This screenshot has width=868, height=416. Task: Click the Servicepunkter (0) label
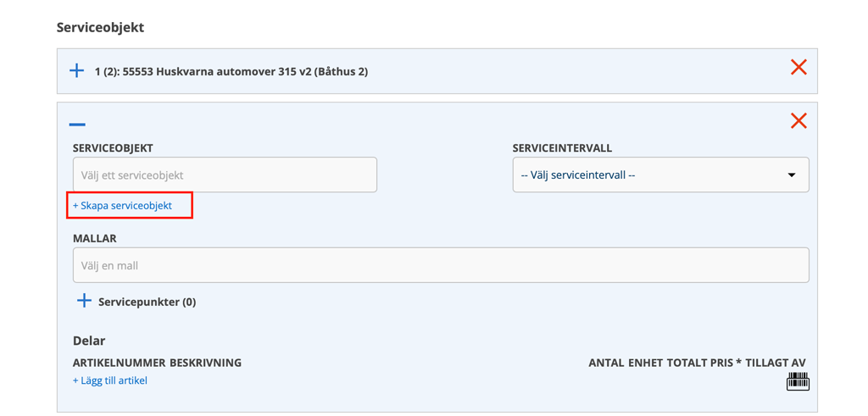(x=147, y=302)
